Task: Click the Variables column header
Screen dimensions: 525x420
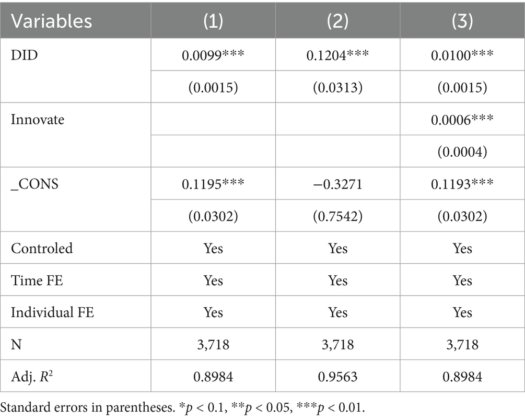Action: coord(51,21)
